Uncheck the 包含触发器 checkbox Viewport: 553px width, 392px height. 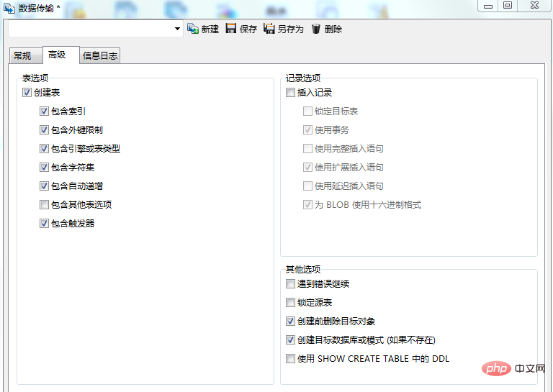coord(44,223)
